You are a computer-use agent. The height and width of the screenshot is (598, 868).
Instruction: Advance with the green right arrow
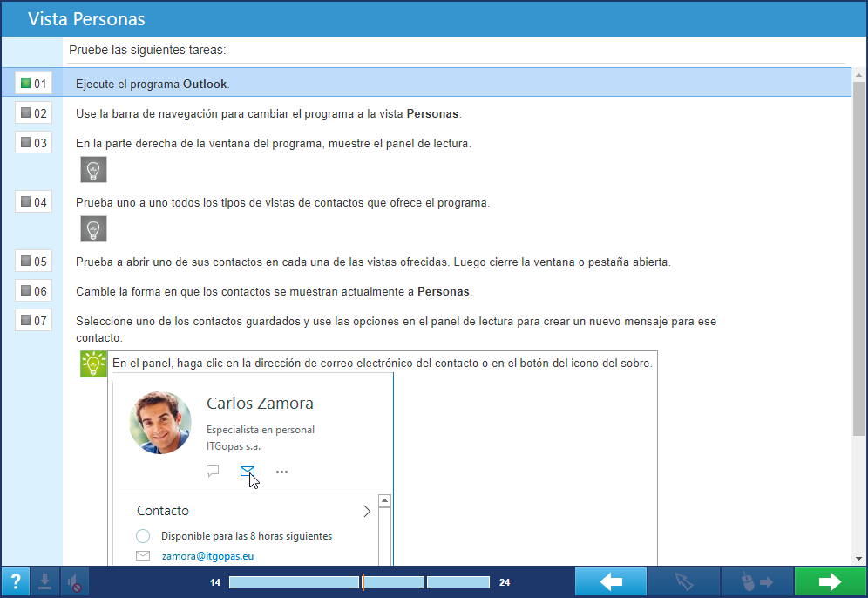(830, 582)
